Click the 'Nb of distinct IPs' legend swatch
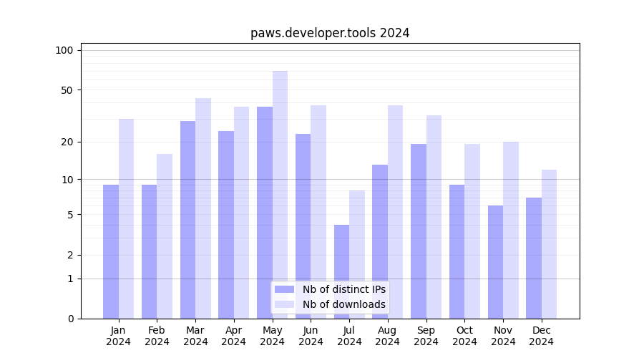The height and width of the screenshot is (358, 644). [x=284, y=289]
